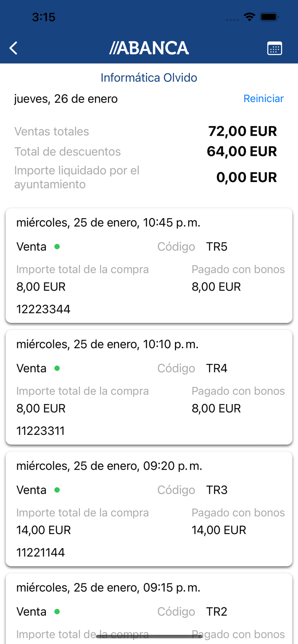Image resolution: width=298 pixels, height=644 pixels.
Task: Toggle the green indicator on transaction TR2
Action: point(56,612)
